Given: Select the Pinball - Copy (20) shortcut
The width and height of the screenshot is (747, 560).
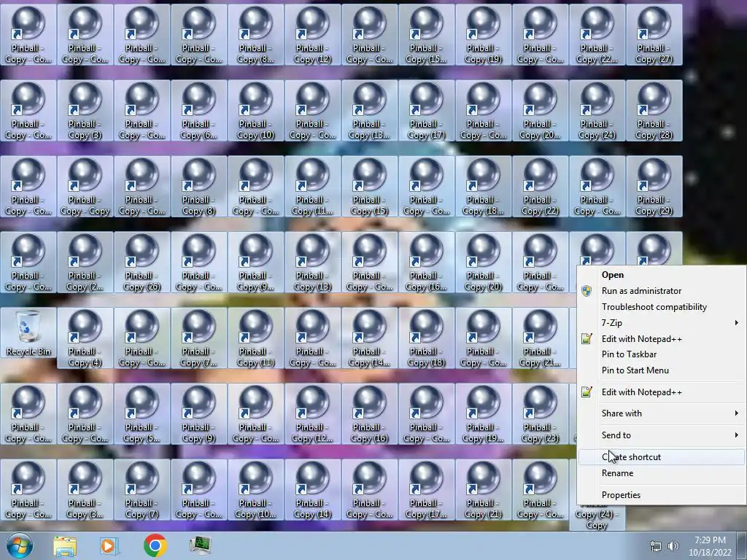Looking at the screenshot, I should click(x=483, y=262).
